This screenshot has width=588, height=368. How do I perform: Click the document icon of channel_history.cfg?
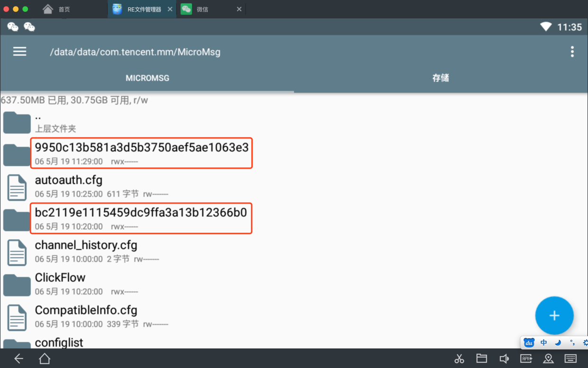click(x=17, y=252)
